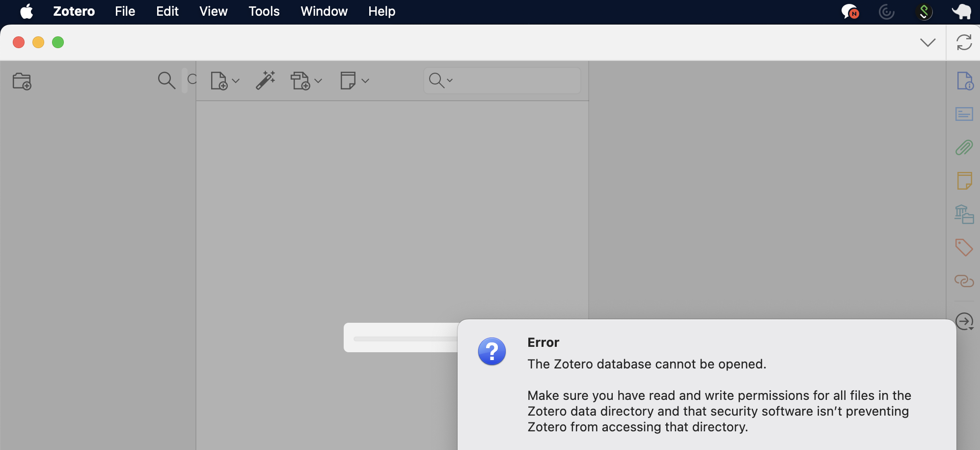The image size is (980, 450).
Task: Click the green full-screen window button
Action: pos(58,42)
